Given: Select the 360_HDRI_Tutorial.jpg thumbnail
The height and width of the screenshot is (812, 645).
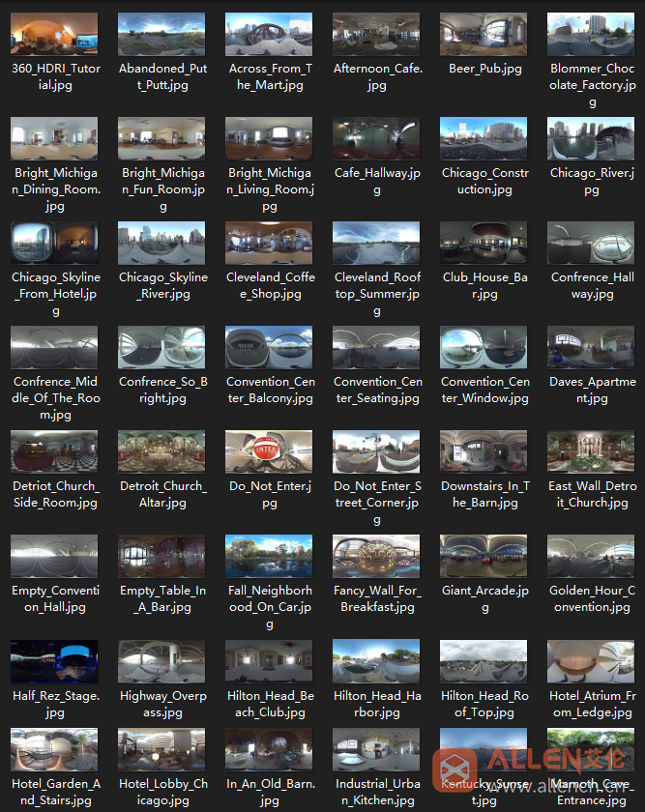Looking at the screenshot, I should click(x=54, y=35).
